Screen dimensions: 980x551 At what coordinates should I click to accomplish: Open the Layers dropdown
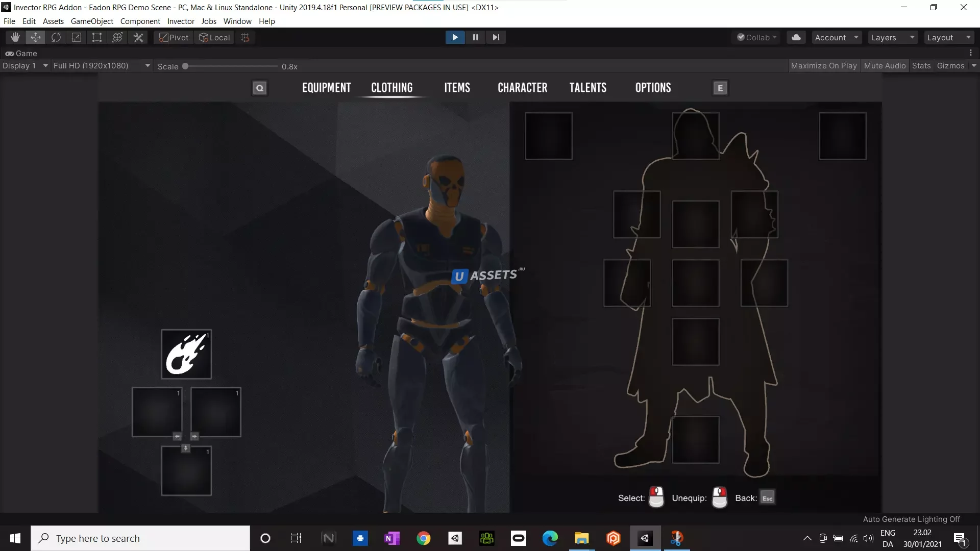[x=892, y=37]
